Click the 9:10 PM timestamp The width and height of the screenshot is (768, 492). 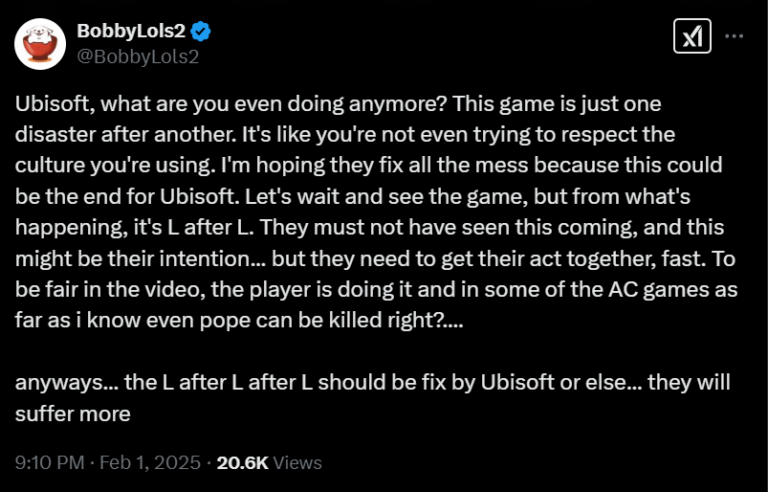click(x=49, y=463)
